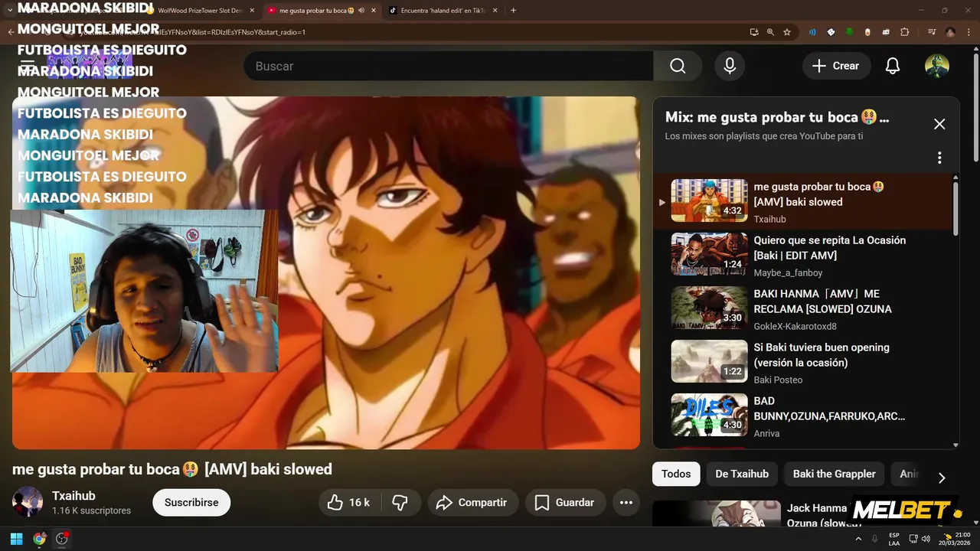Click the zoom magnifier in address bar
Viewport: 980px width, 551px height.
click(770, 32)
